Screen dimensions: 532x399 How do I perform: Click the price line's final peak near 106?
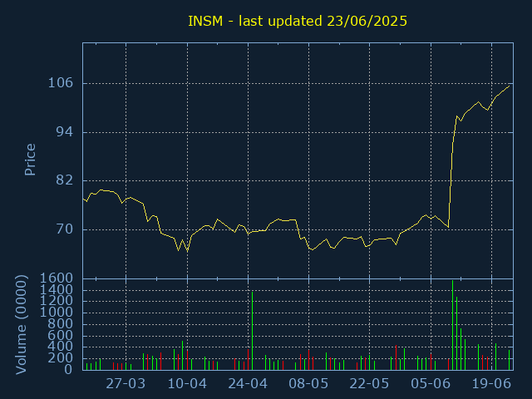click(x=509, y=86)
